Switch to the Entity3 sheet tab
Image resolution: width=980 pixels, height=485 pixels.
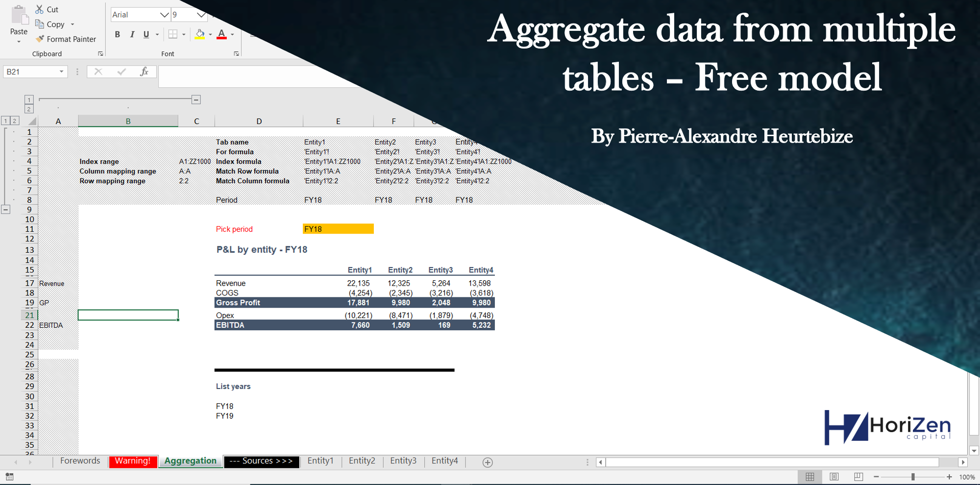[x=403, y=461]
